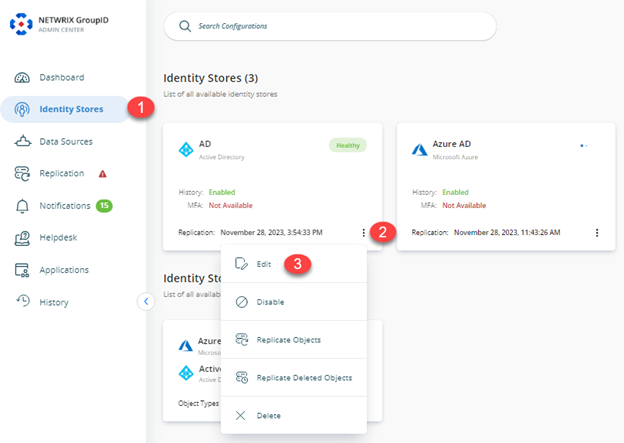Click the Netwrix GroupID logo
The width and height of the screenshot is (624, 443).
tap(22, 22)
